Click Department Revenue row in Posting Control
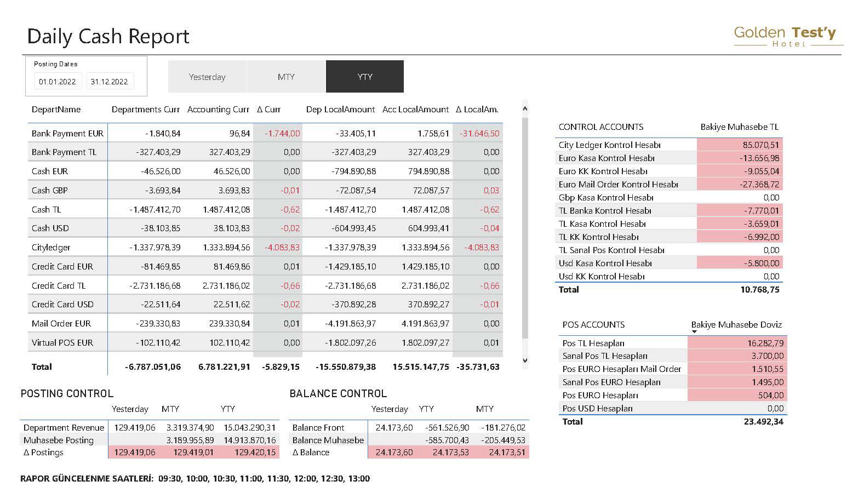 click(150, 428)
